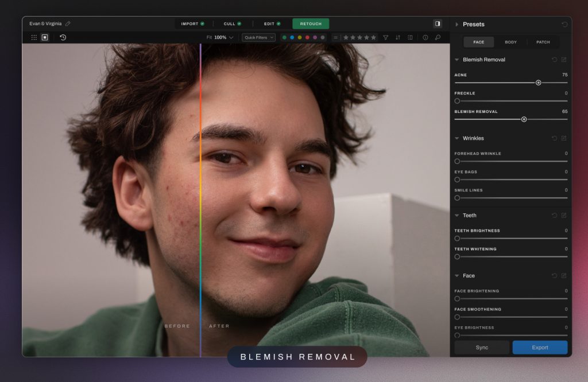
Task: Collapse the Teeth section
Action: click(457, 215)
